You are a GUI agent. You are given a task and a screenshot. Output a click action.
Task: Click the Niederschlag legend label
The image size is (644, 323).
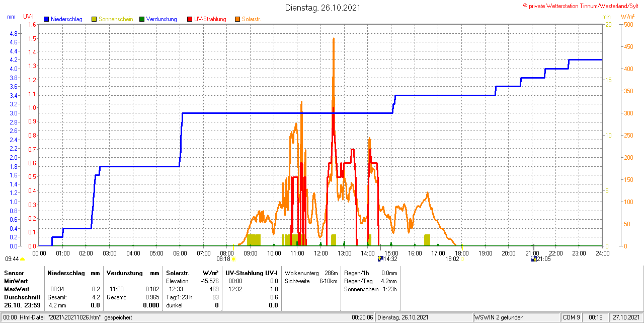(66, 19)
